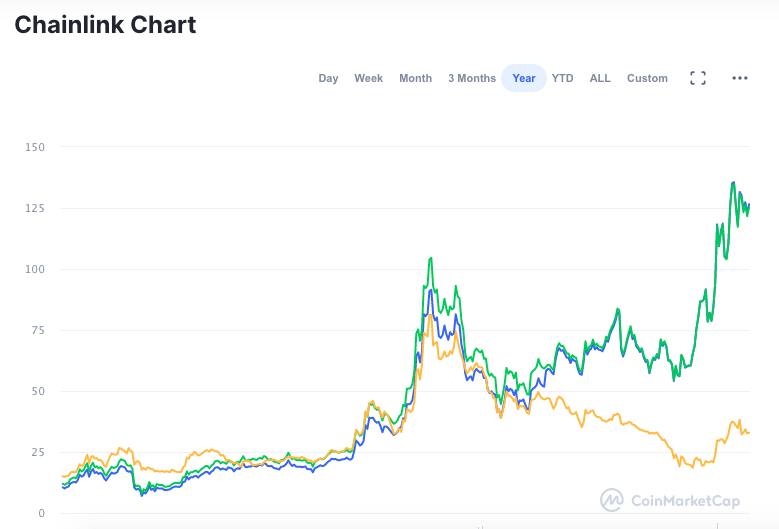Click the CoinMarketCap logo icon

click(612, 499)
